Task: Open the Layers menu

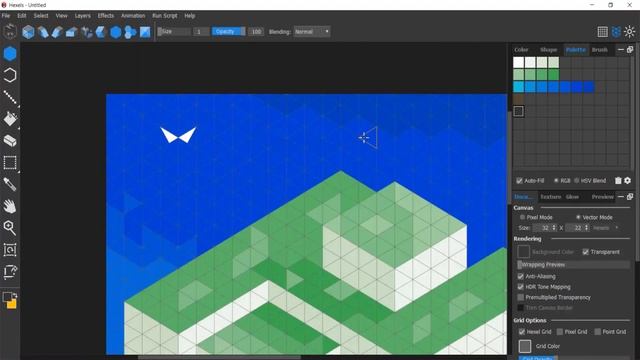Action: (x=82, y=16)
